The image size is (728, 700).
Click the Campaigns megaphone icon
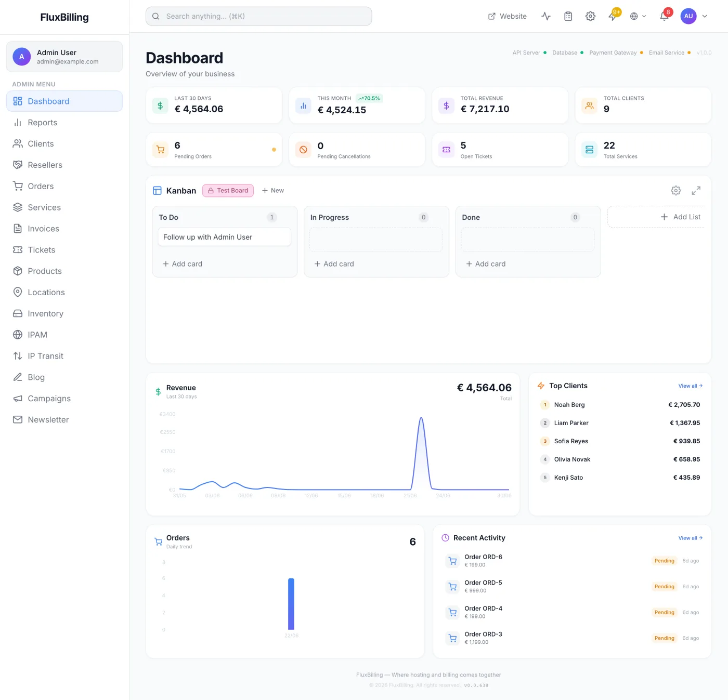[x=18, y=399]
